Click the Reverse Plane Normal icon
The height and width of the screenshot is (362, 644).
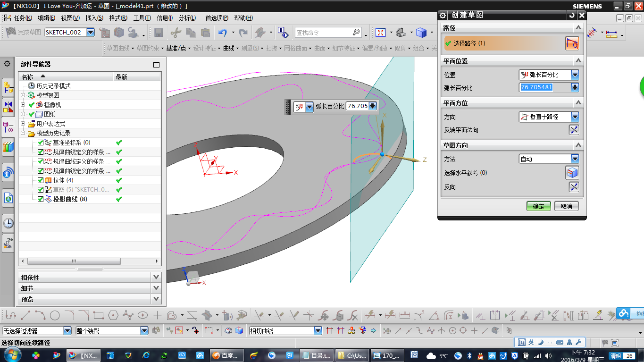click(x=574, y=130)
